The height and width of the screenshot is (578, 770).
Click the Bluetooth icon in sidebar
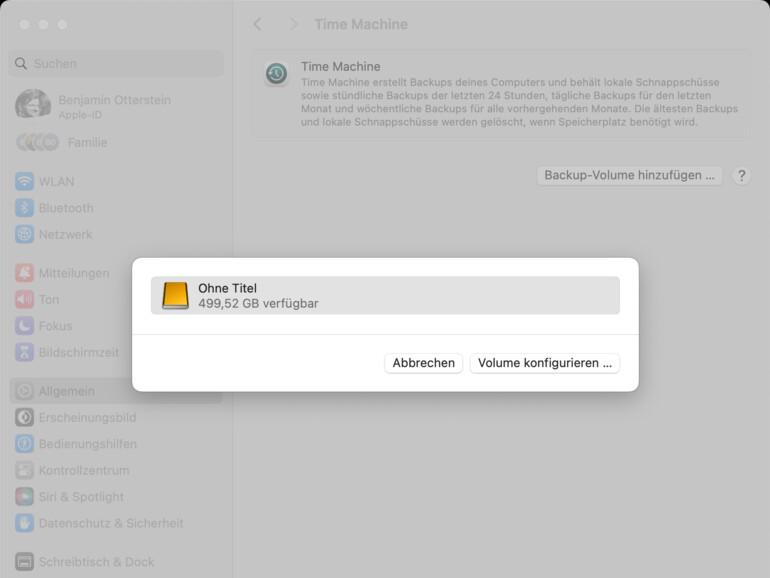point(24,208)
